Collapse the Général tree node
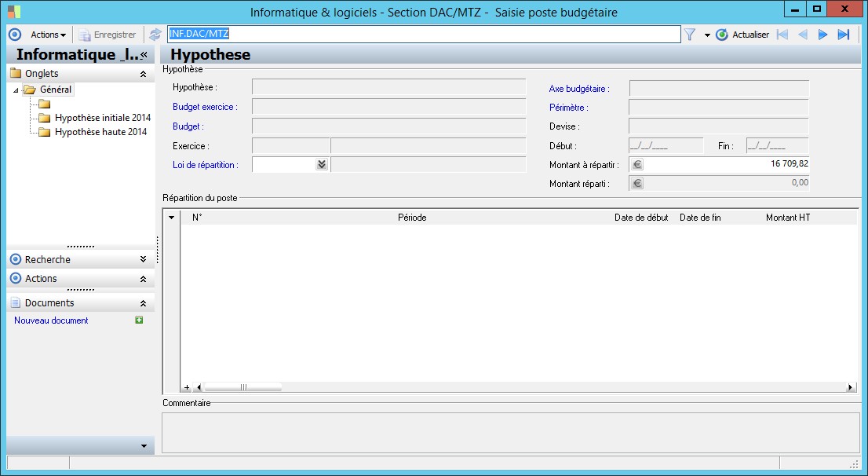The image size is (868, 476). (16, 90)
